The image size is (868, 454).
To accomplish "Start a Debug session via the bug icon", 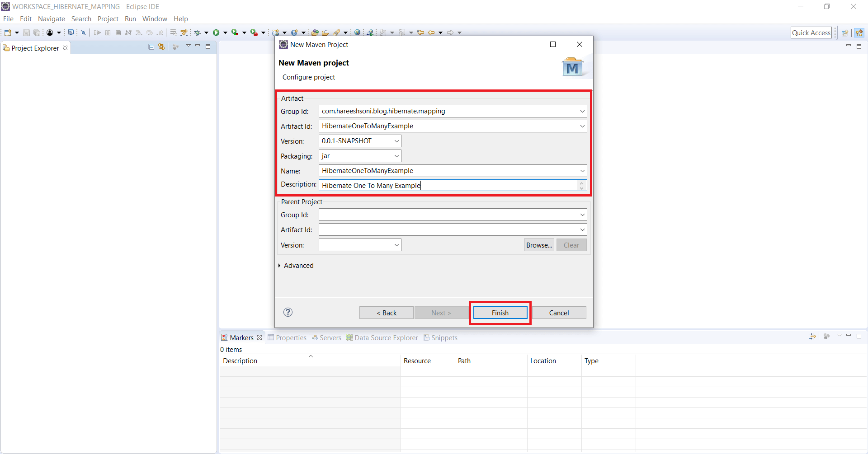I will [x=198, y=32].
